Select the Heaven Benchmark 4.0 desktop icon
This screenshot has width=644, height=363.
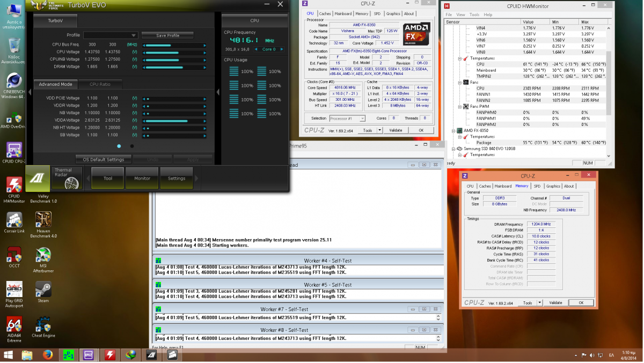tap(43, 224)
